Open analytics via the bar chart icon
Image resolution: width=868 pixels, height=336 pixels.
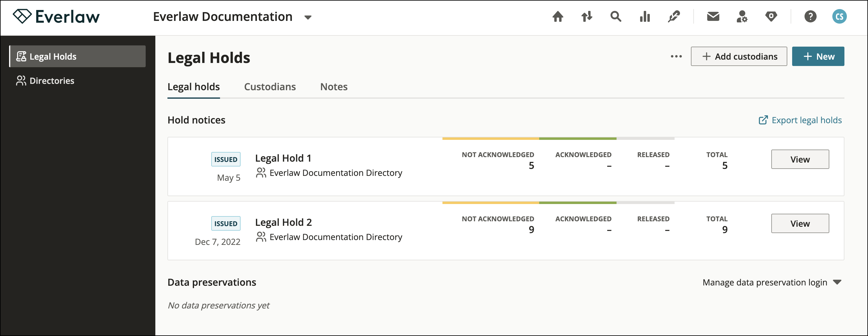tap(645, 16)
